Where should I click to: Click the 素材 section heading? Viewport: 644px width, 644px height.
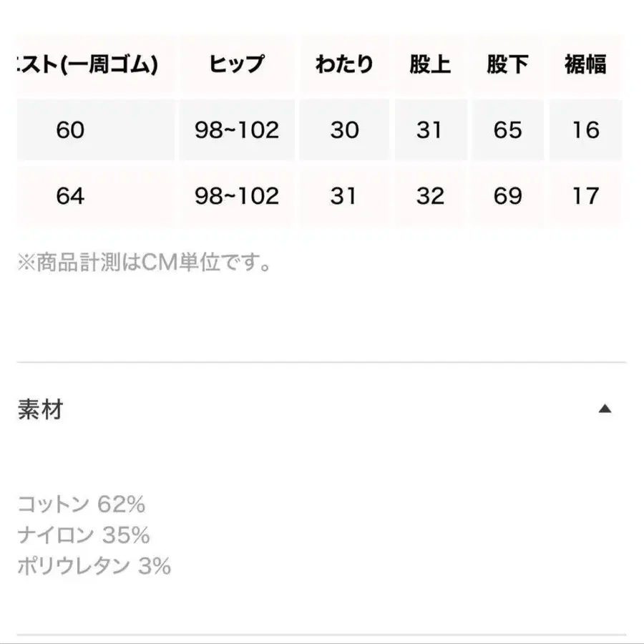point(40,410)
